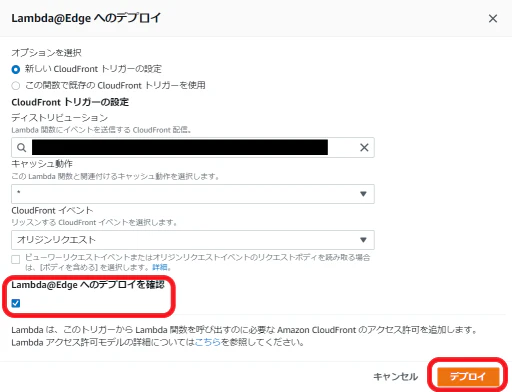
Task: Open the こちら permissions model link
Action: tap(208, 342)
